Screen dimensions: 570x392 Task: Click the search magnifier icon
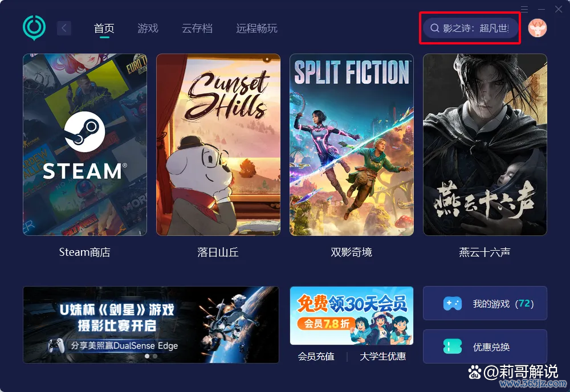(x=434, y=28)
